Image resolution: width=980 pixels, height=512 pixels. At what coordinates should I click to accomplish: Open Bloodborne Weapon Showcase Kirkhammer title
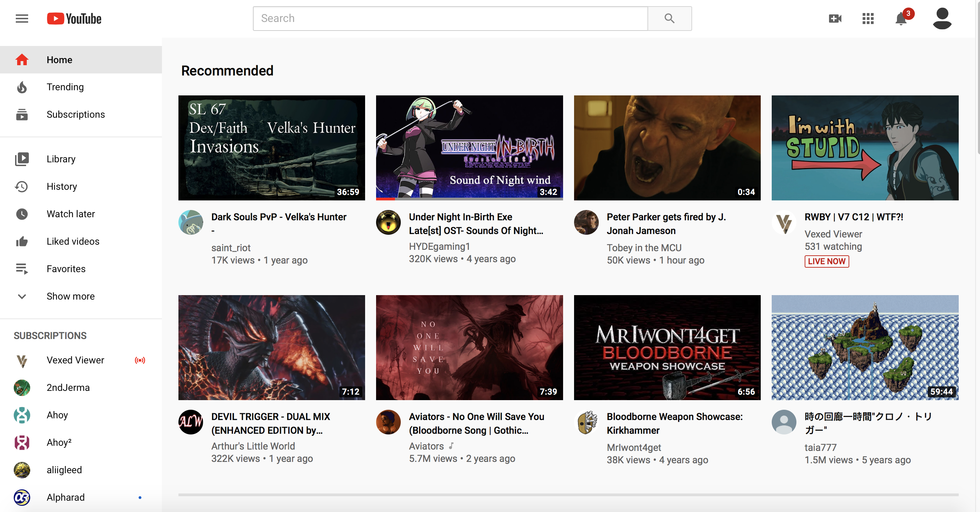(x=675, y=423)
